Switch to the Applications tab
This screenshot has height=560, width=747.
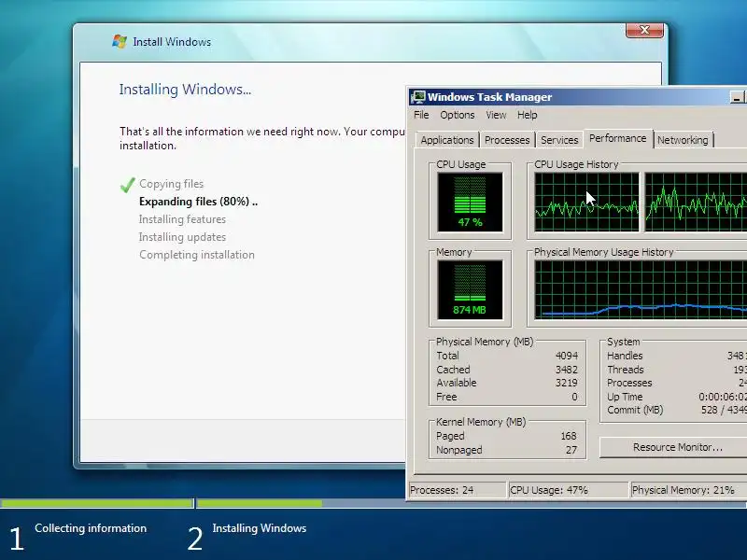click(447, 140)
